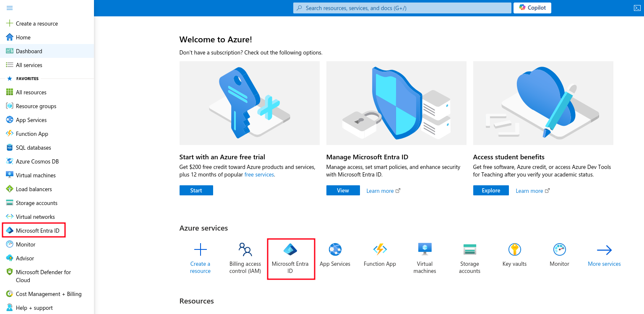
Task: Click the sidebar Virtual machines monitor icon
Action: [x=10, y=175]
